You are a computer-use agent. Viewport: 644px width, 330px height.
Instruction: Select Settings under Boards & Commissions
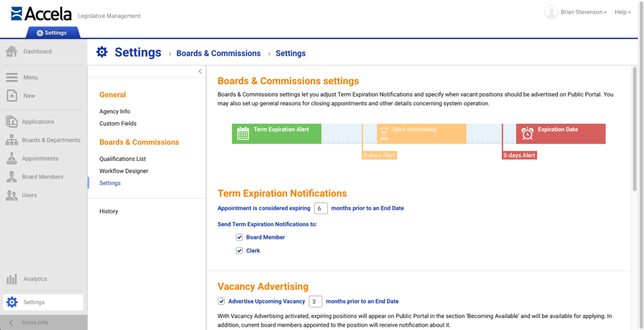point(110,183)
